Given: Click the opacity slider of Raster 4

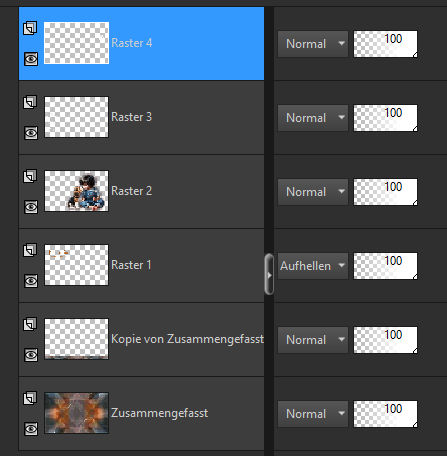Looking at the screenshot, I should pyautogui.click(x=385, y=44).
